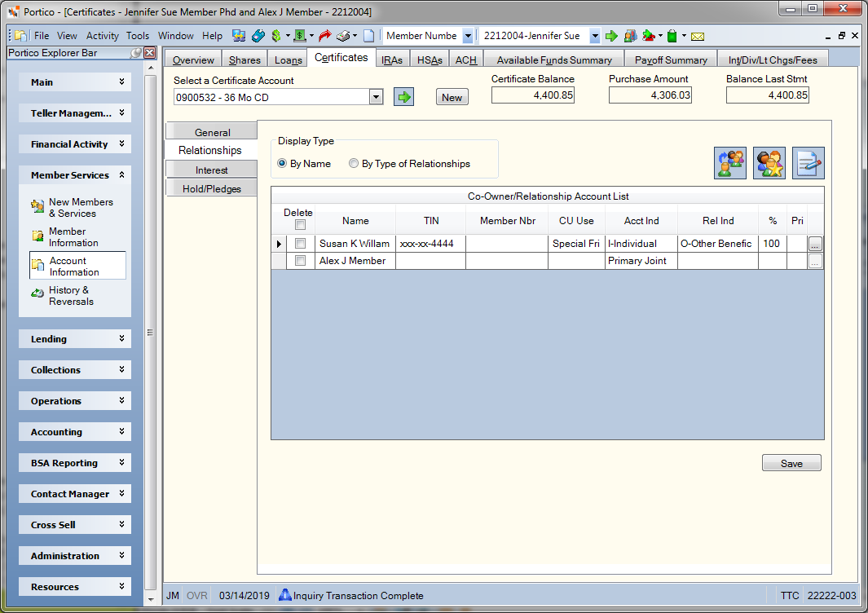
Task: Click the New certificate button
Action: (452, 97)
